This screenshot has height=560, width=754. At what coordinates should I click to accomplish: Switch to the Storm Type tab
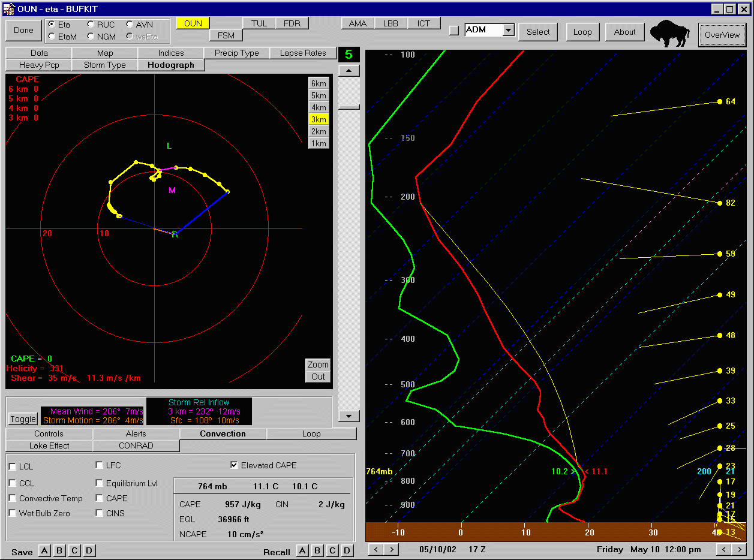105,65
